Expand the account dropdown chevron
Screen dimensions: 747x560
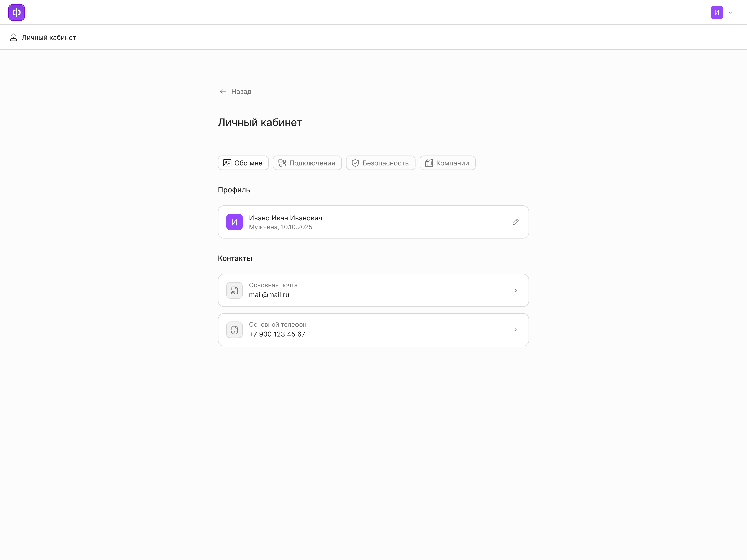(730, 13)
